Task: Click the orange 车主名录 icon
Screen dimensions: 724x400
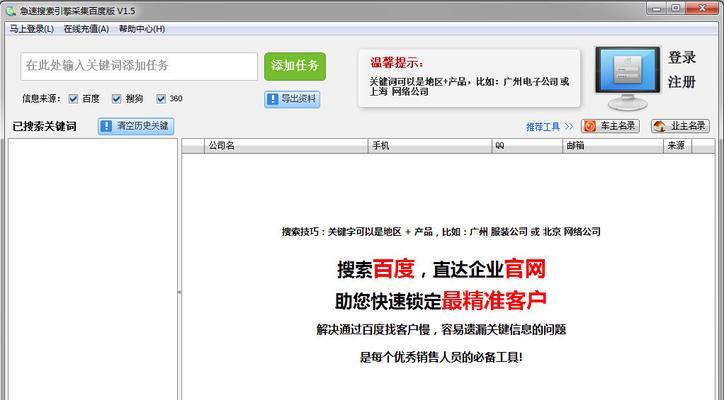Action: point(590,126)
